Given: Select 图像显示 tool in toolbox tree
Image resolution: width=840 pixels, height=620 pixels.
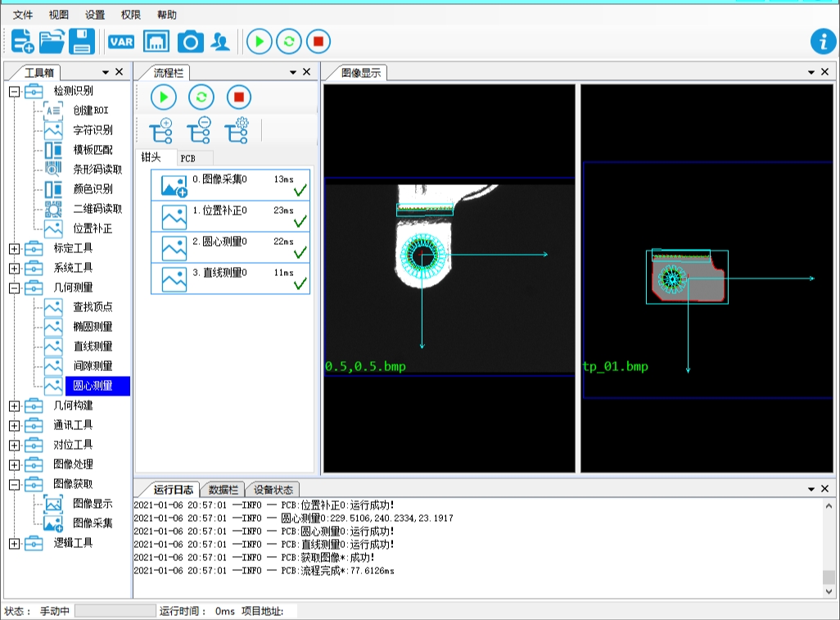Looking at the screenshot, I should 93,504.
